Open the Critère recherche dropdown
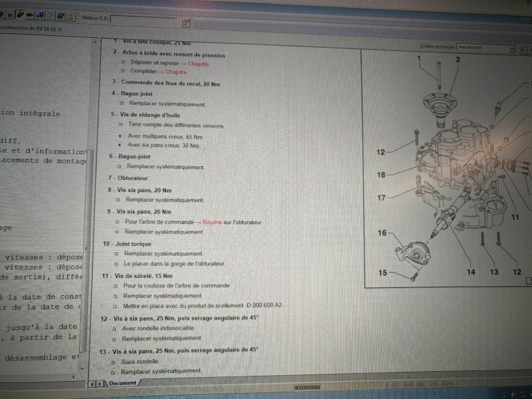The image size is (532, 399). [511, 49]
